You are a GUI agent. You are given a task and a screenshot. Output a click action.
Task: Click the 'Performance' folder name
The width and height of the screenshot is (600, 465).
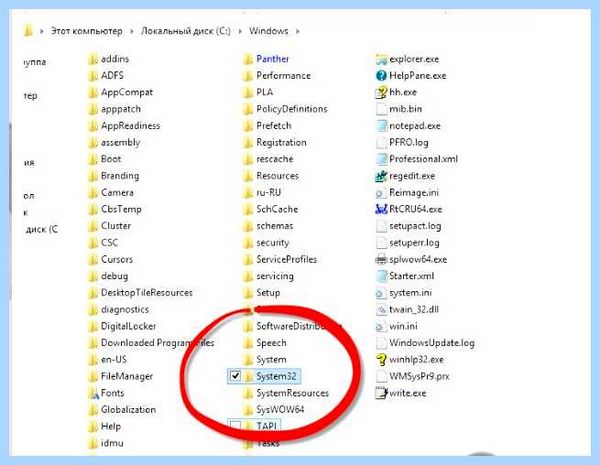tap(284, 75)
